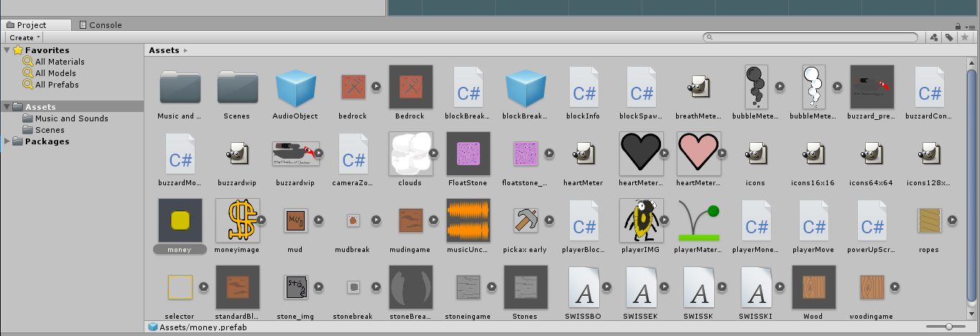This screenshot has height=336, width=980.
Task: Select the stone_img sprite asset
Action: [x=295, y=287]
